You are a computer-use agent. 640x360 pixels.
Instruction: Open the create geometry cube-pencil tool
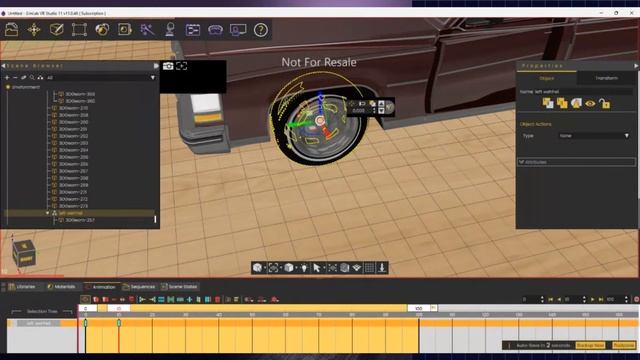56,29
